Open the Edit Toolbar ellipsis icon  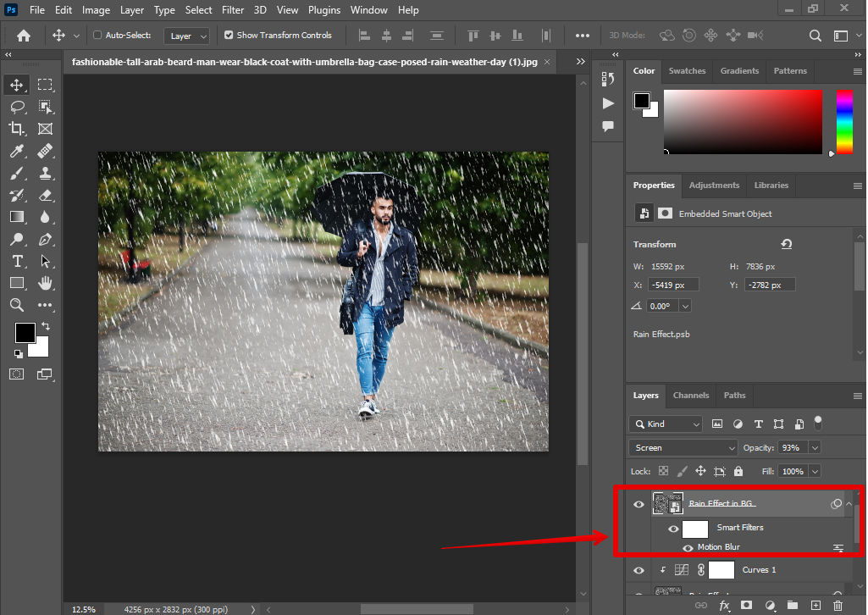45,305
